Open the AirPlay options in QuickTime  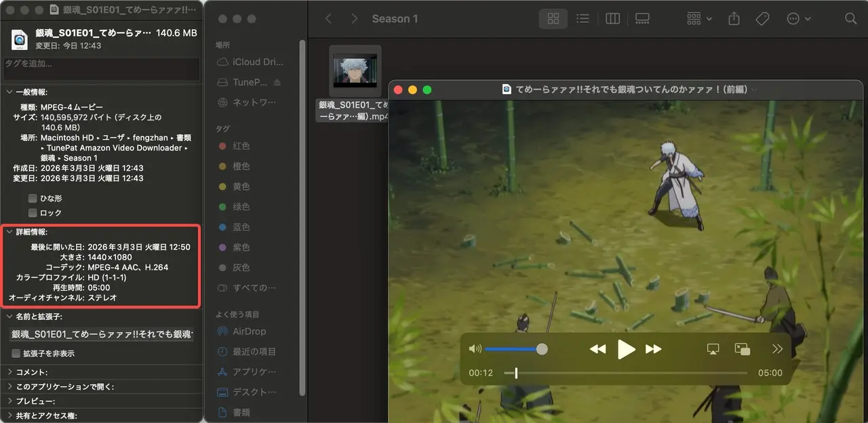point(713,349)
